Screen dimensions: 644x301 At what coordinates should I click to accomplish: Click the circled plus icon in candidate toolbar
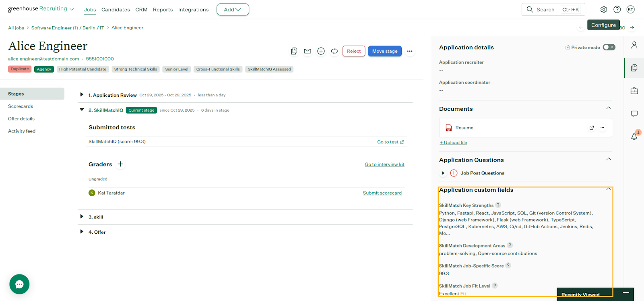click(x=321, y=51)
